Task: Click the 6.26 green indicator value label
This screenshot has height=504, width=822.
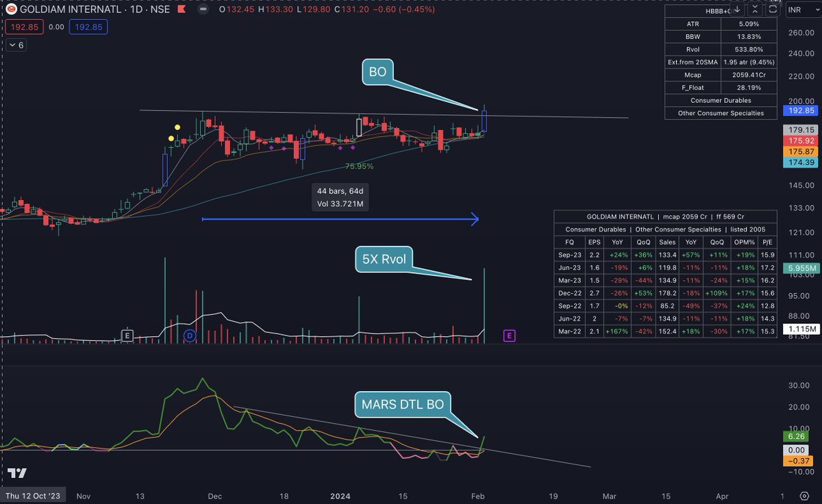Action: click(797, 436)
